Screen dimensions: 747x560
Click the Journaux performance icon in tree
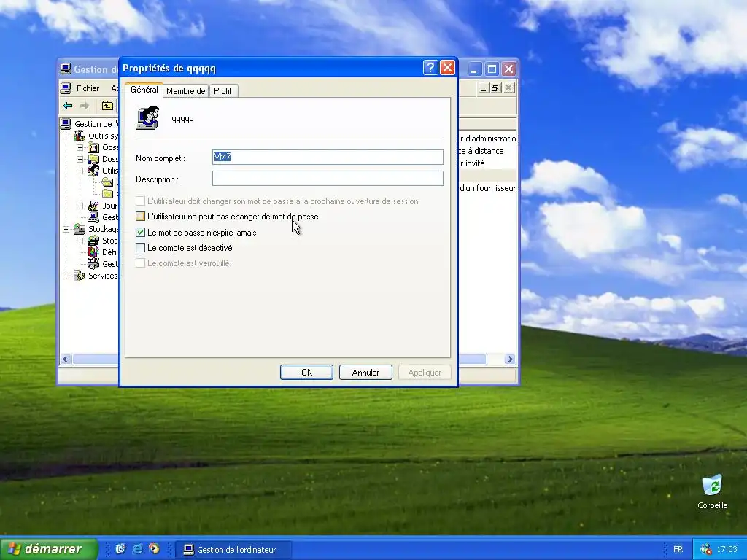pyautogui.click(x=94, y=206)
